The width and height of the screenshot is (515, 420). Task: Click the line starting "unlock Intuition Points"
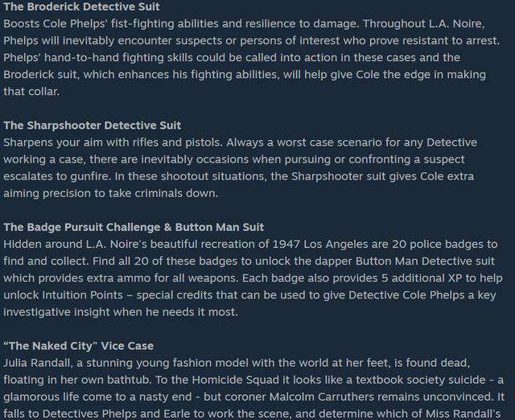[x=249, y=295]
